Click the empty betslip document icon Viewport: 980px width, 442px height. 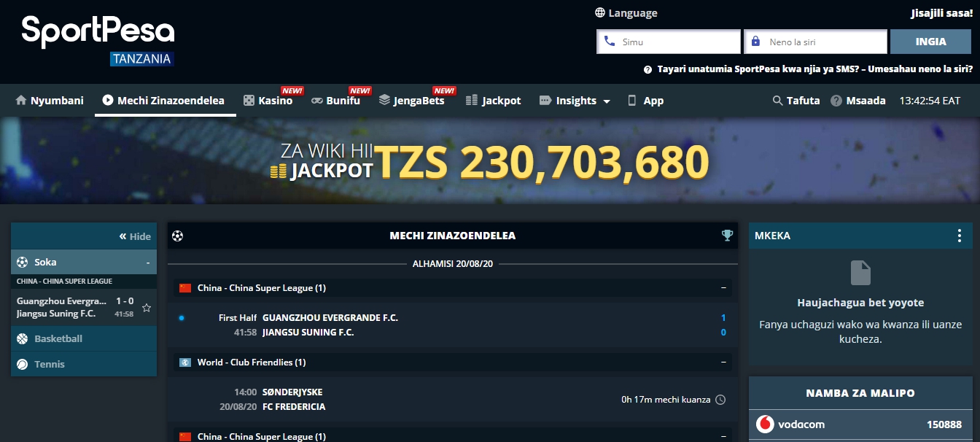coord(860,273)
